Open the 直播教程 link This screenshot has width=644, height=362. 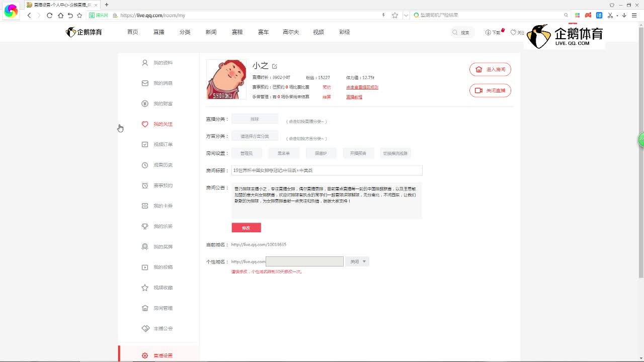354,97
